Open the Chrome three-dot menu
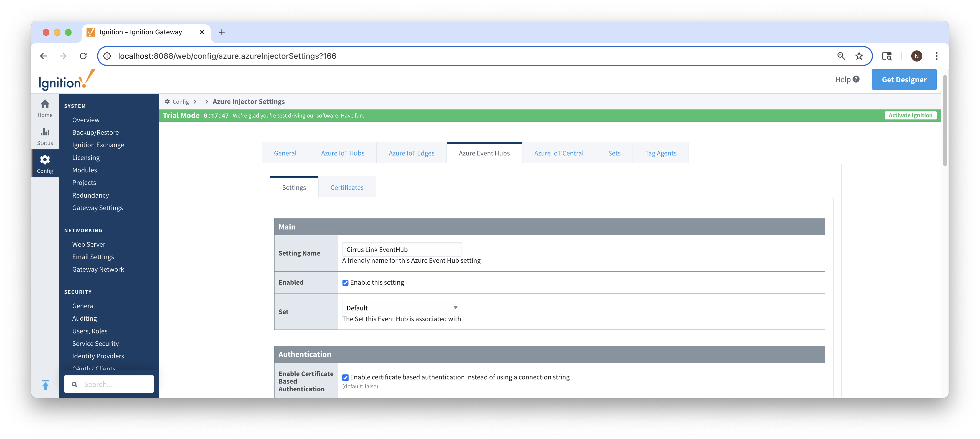 [937, 56]
